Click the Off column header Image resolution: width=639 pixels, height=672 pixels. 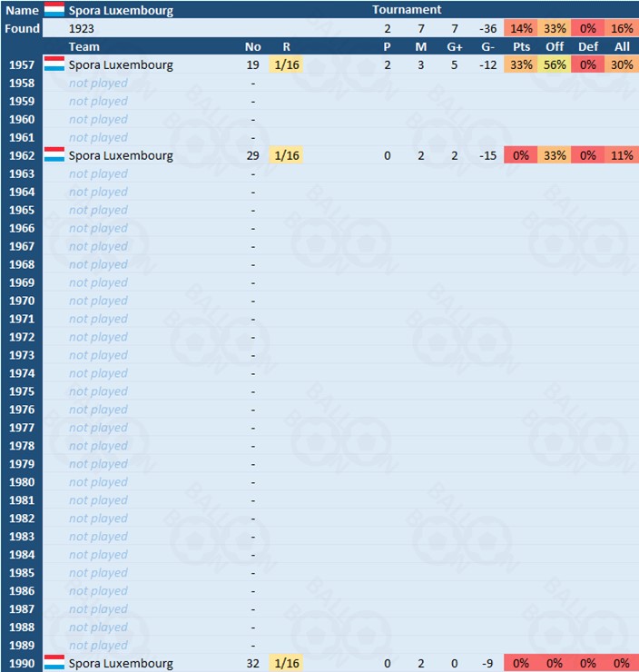coord(555,46)
